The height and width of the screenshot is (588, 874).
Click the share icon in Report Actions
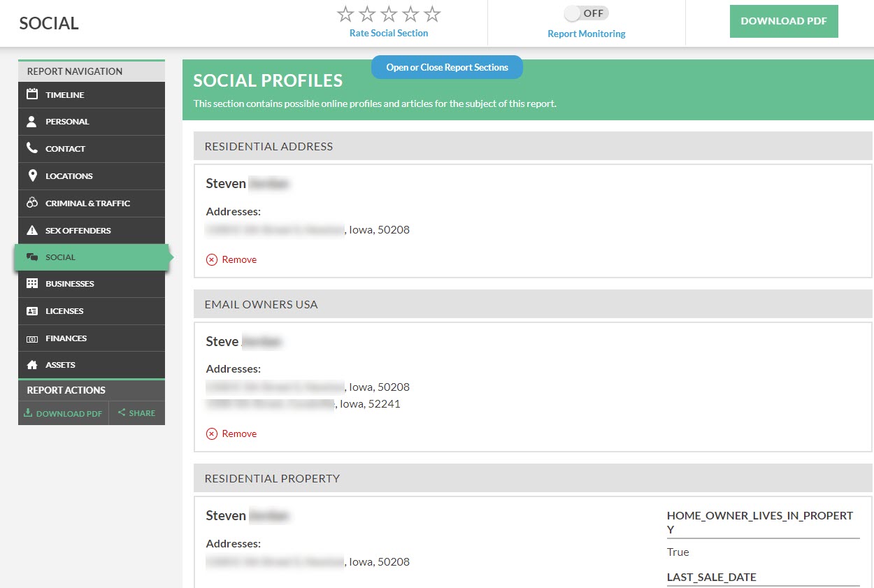click(122, 413)
